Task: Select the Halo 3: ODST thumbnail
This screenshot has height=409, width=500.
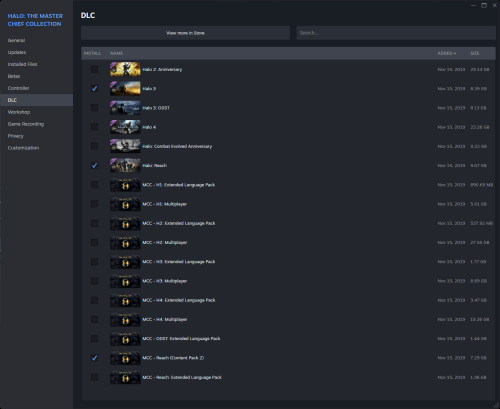Action: pos(125,108)
